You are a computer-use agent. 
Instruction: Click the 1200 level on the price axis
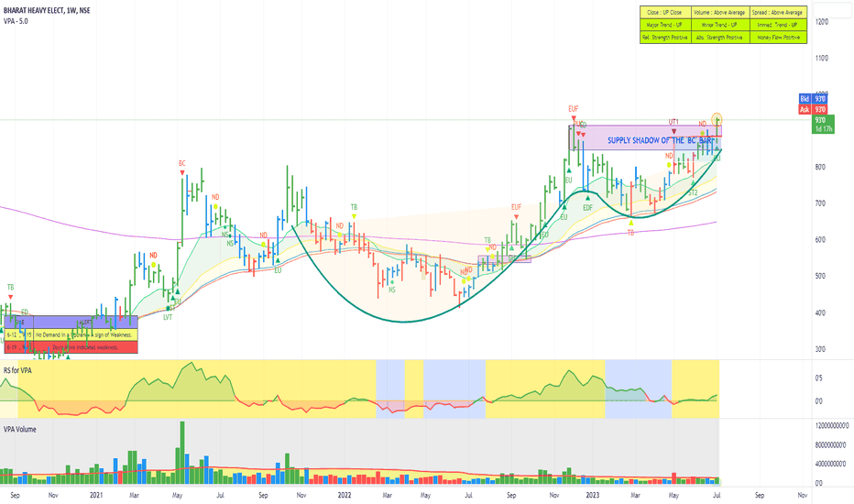(821, 21)
